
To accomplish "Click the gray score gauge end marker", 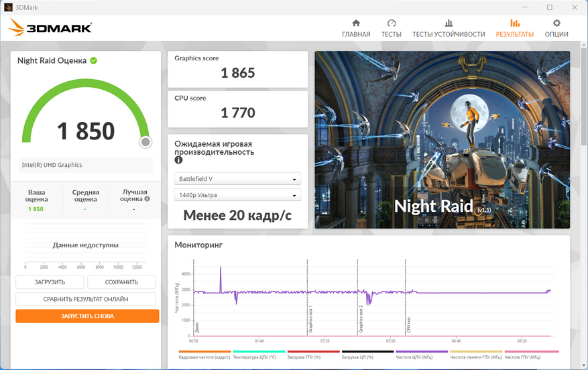I will click(x=145, y=142).
